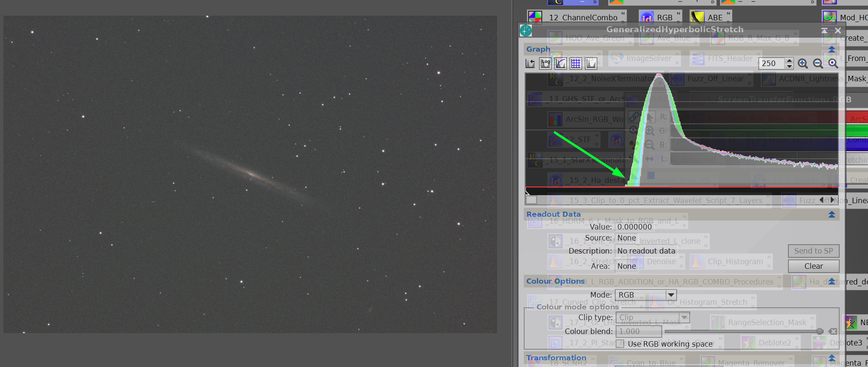The image size is (868, 367).
Task: Collapse the Readout Data section
Action: (x=832, y=214)
